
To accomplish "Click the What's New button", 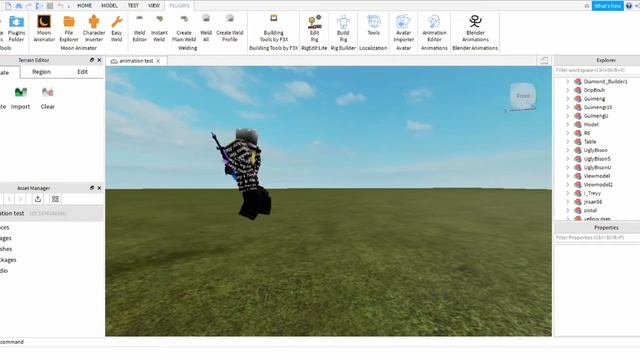I will [607, 6].
